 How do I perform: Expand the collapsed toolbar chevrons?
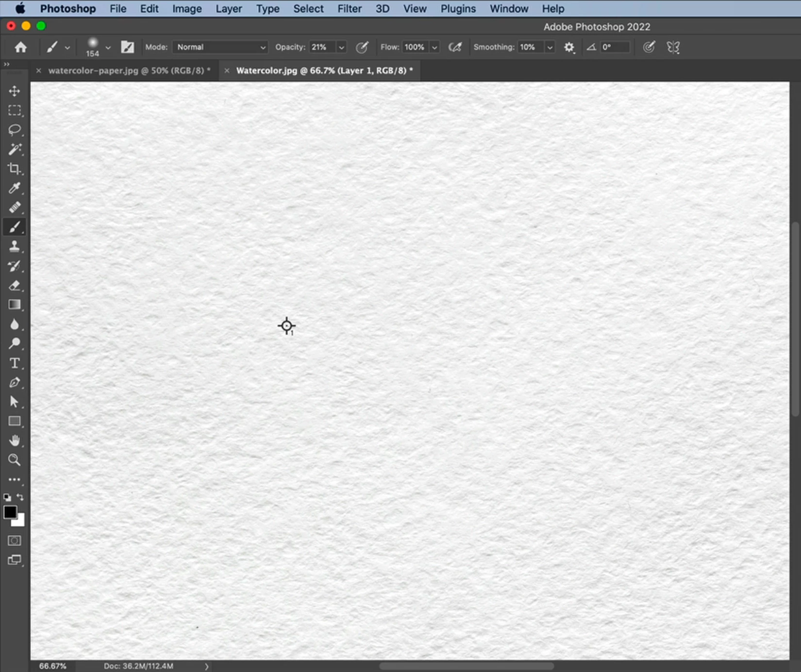point(6,64)
